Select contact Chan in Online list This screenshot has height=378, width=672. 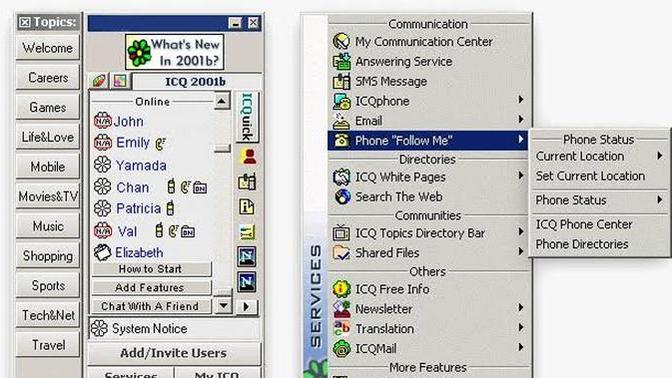tap(132, 187)
